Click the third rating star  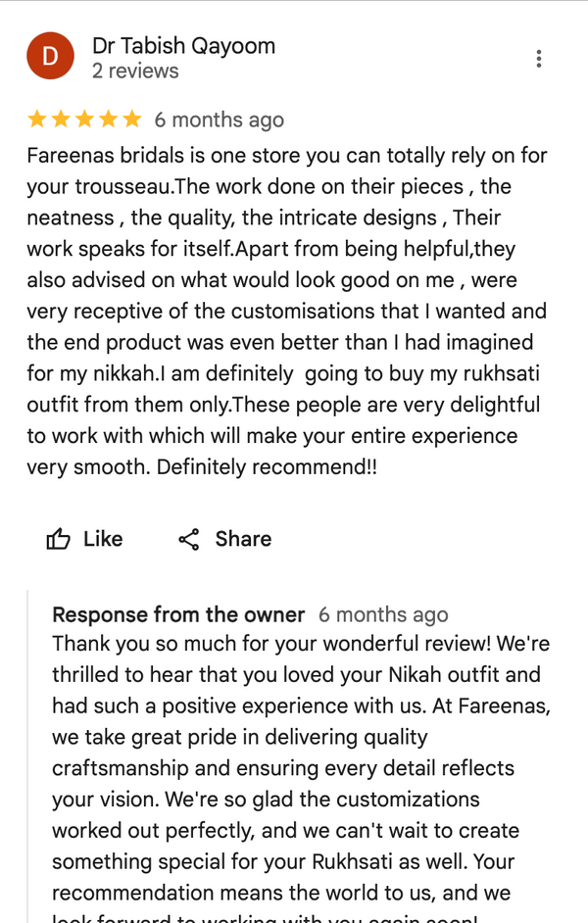[x=84, y=120]
